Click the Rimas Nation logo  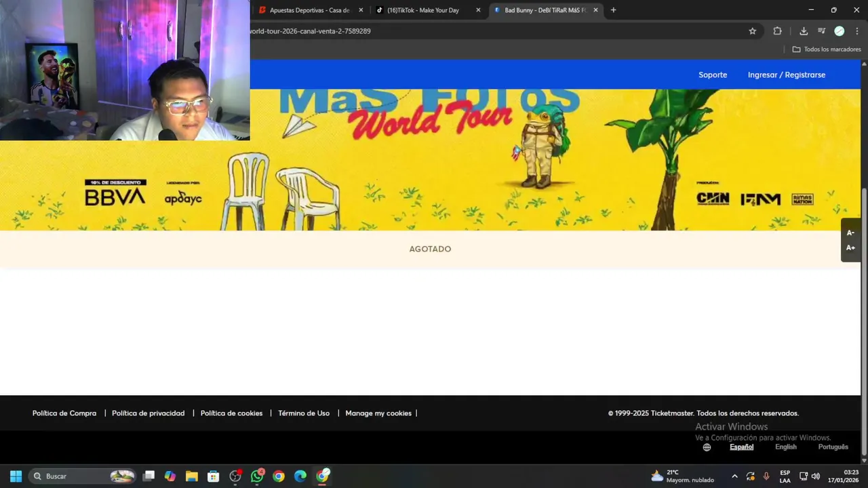point(802,199)
